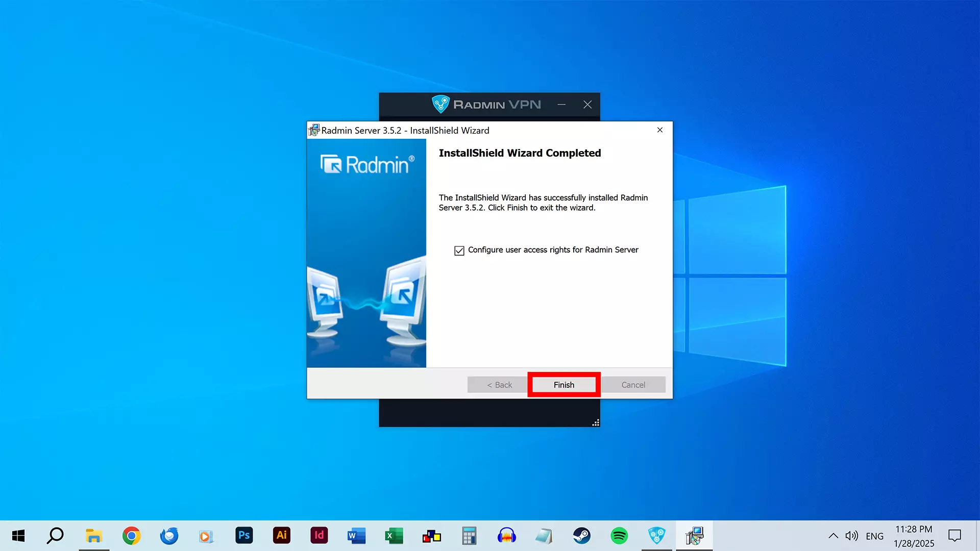980x551 pixels.
Task: Uncheck Configure user access rights checkbox
Action: [x=459, y=251]
